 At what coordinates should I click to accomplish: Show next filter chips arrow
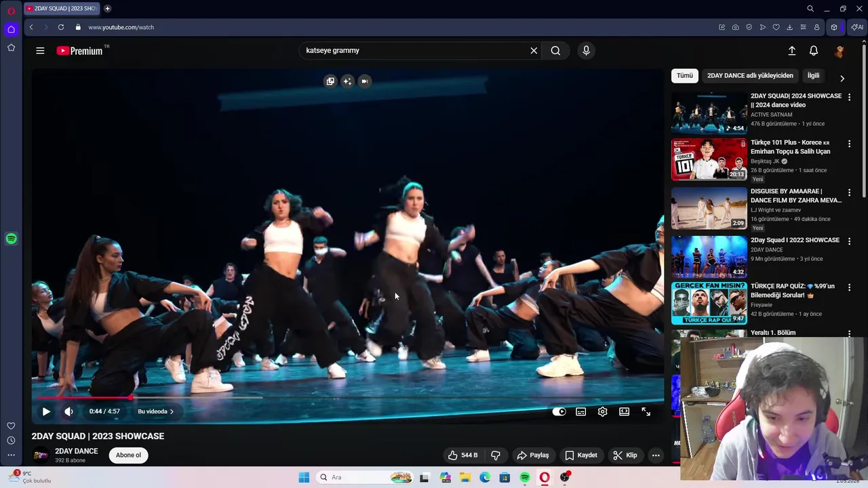tap(842, 78)
